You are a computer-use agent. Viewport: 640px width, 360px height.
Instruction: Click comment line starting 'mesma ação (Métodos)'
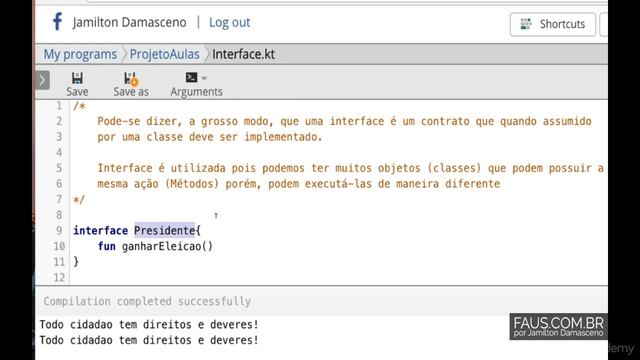(298, 184)
